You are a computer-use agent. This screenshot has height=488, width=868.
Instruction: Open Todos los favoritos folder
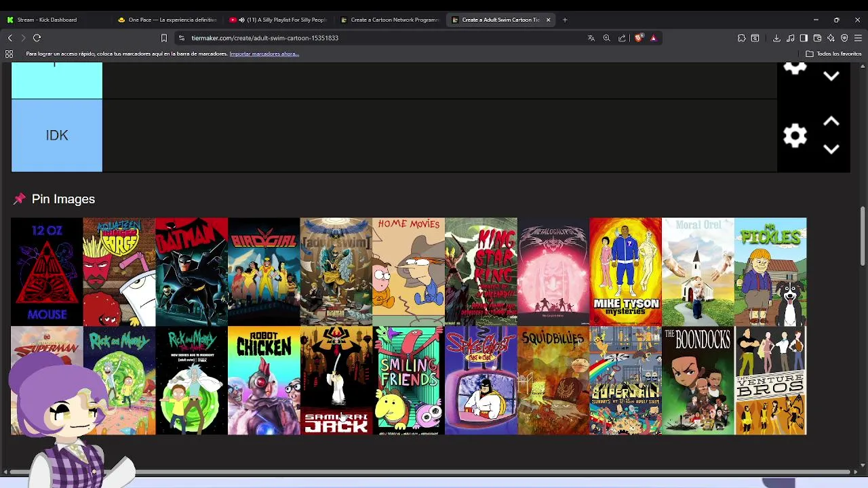834,54
